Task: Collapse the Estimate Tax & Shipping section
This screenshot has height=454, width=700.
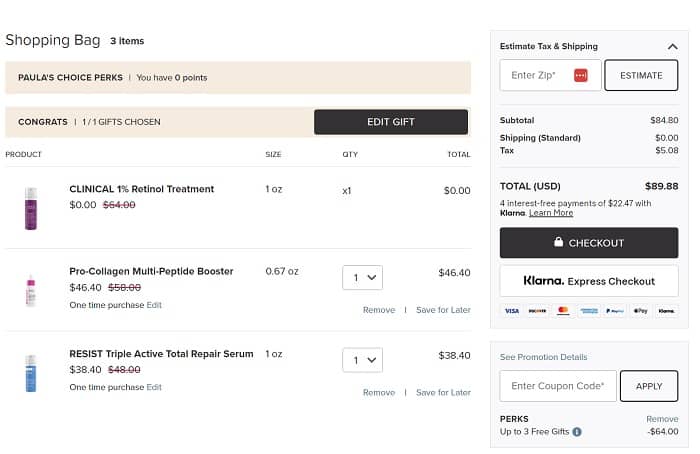Action: coord(672,46)
